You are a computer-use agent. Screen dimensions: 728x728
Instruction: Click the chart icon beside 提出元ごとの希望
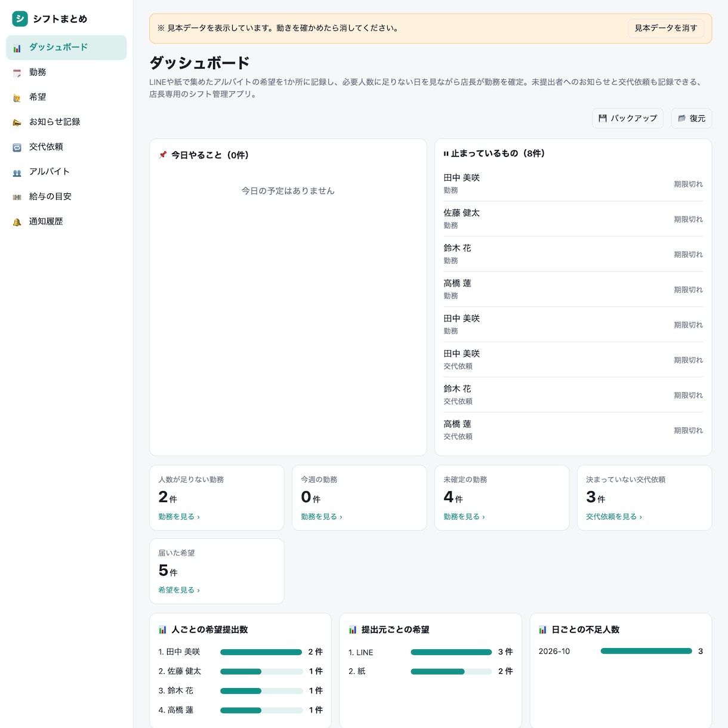tap(353, 630)
